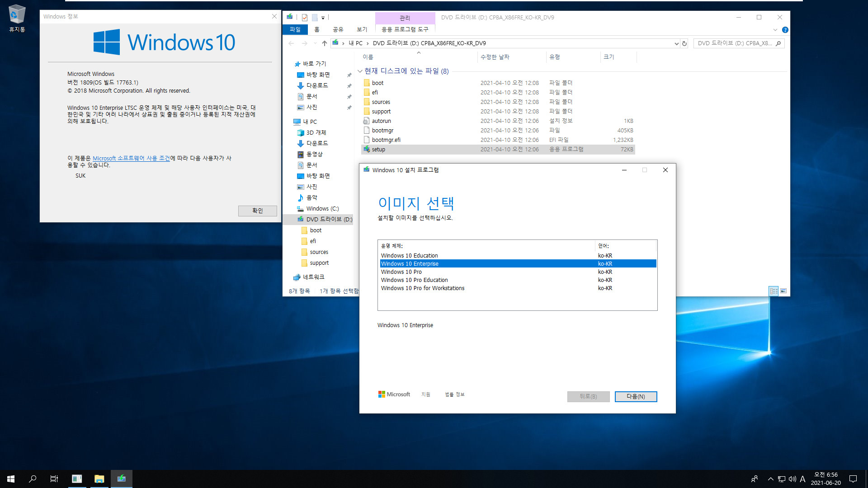The height and width of the screenshot is (488, 868).
Task: Switch to the 공유 ribbon tab
Action: coord(338,29)
